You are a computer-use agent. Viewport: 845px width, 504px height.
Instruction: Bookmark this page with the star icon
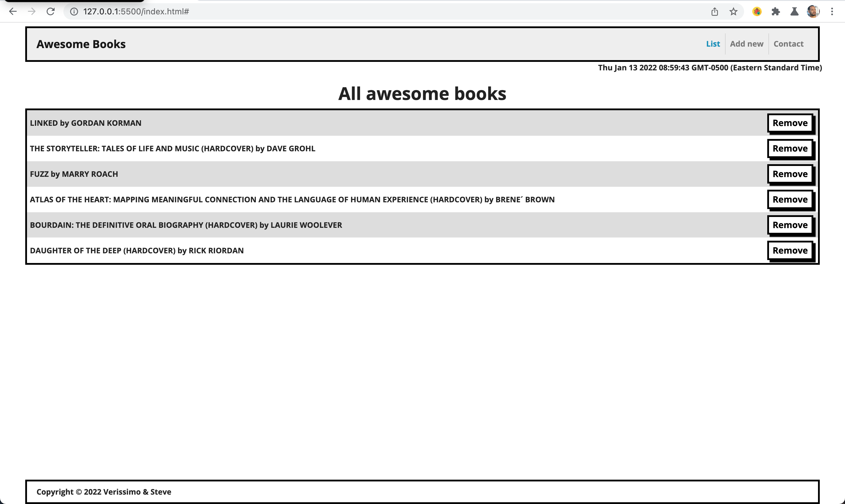tap(733, 11)
